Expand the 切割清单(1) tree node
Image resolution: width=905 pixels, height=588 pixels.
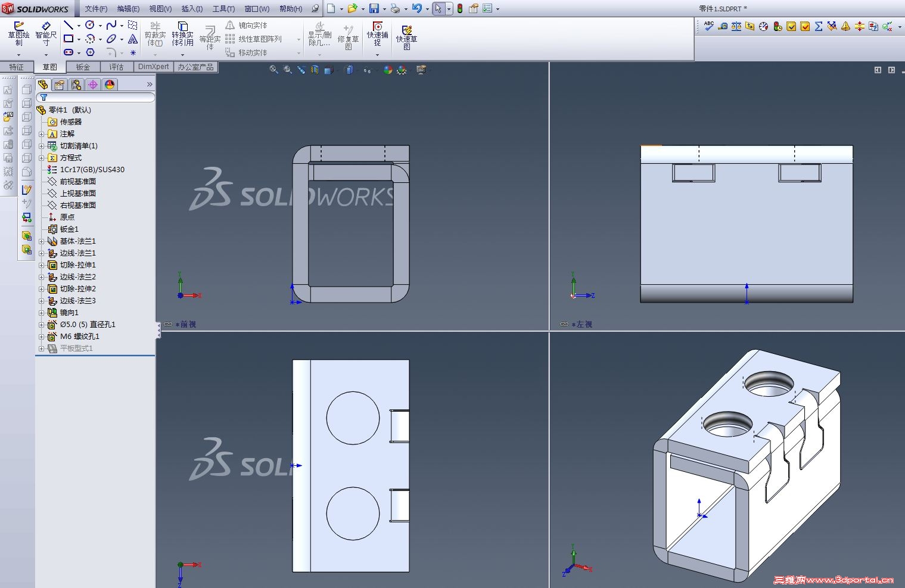click(x=42, y=146)
